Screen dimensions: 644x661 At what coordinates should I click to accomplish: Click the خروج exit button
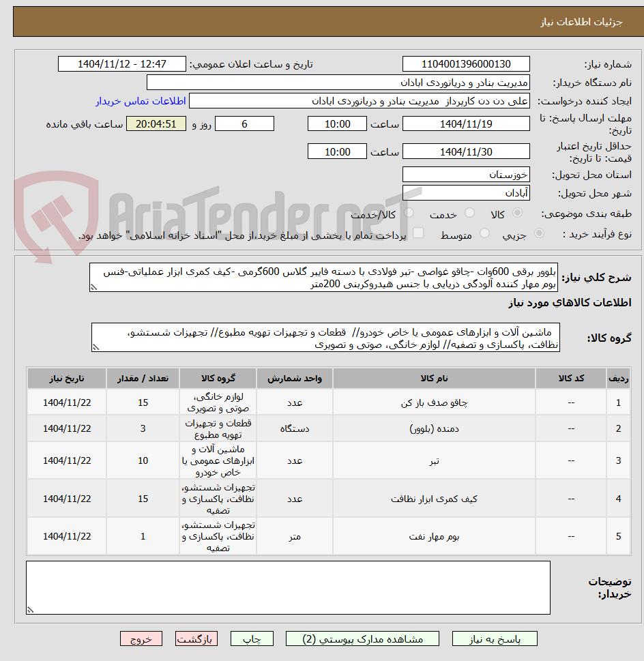141,638
